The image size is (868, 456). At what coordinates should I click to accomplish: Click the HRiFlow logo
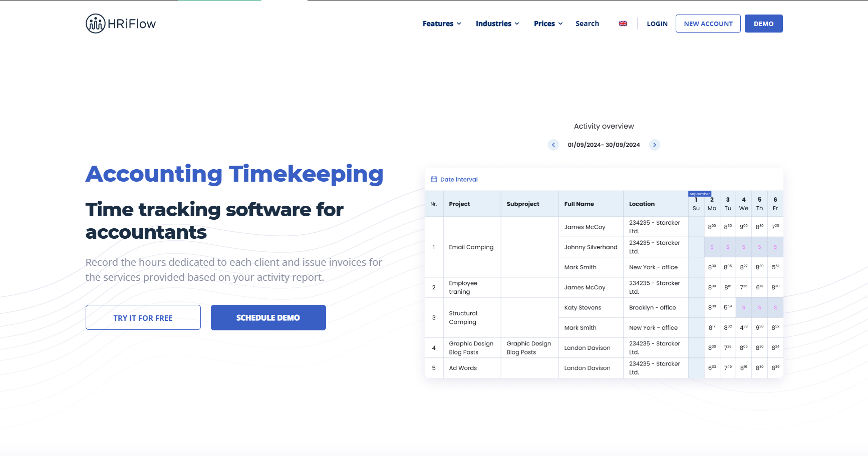[120, 23]
